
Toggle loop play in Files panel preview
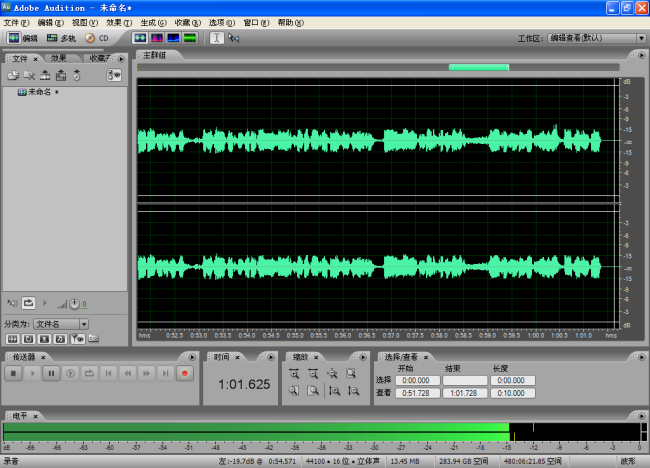tap(28, 303)
